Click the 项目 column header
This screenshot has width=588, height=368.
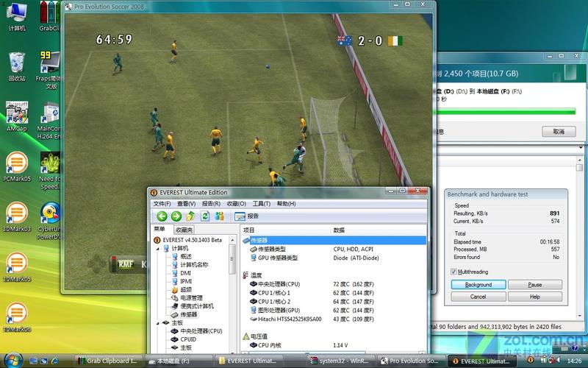tap(248, 230)
